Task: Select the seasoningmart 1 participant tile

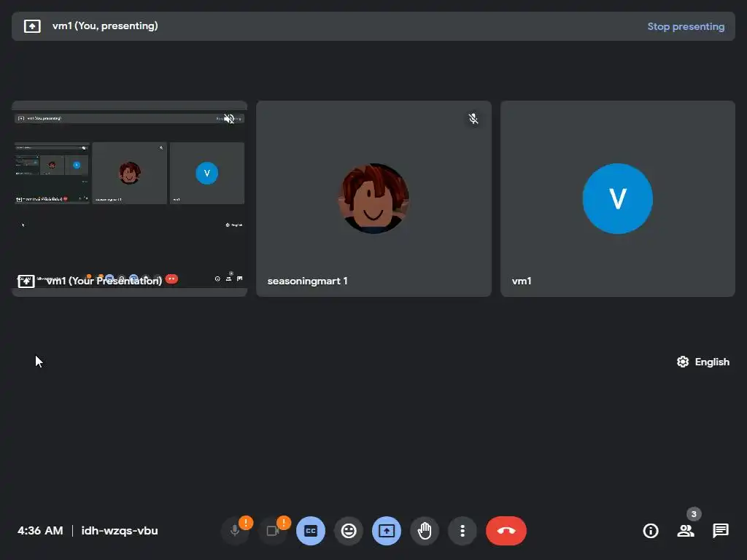Action: pyautogui.click(x=373, y=198)
